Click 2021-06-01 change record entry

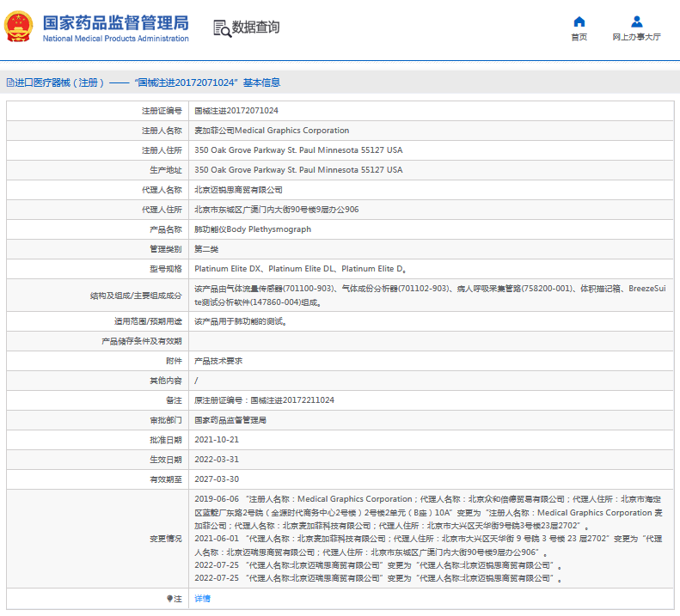pyautogui.click(x=428, y=546)
